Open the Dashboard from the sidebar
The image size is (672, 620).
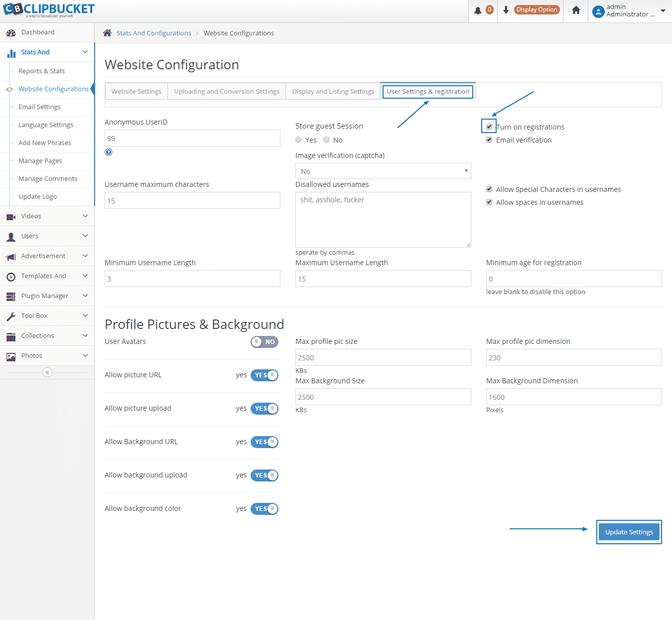[11, 32]
